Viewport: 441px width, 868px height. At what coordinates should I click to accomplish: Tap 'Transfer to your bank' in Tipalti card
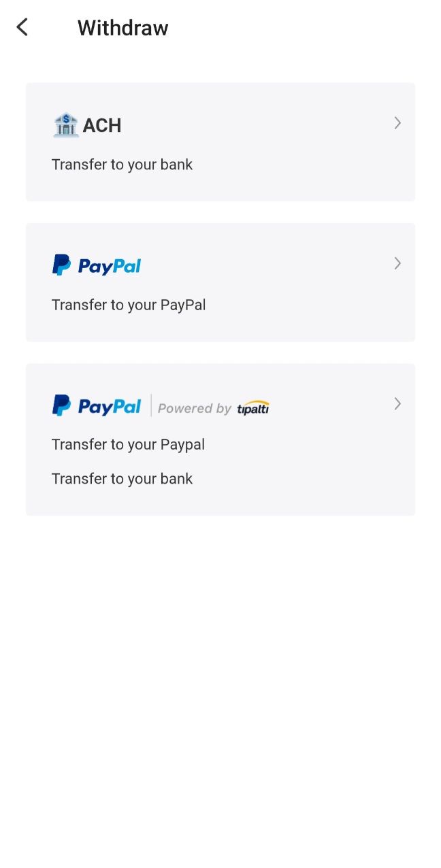point(122,479)
